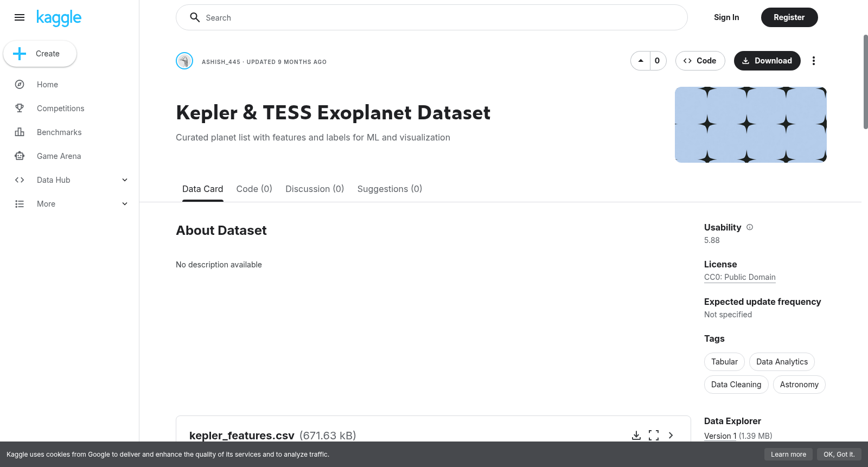This screenshot has width=868, height=467.
Task: Open Competitions trophy icon
Action: [20, 108]
